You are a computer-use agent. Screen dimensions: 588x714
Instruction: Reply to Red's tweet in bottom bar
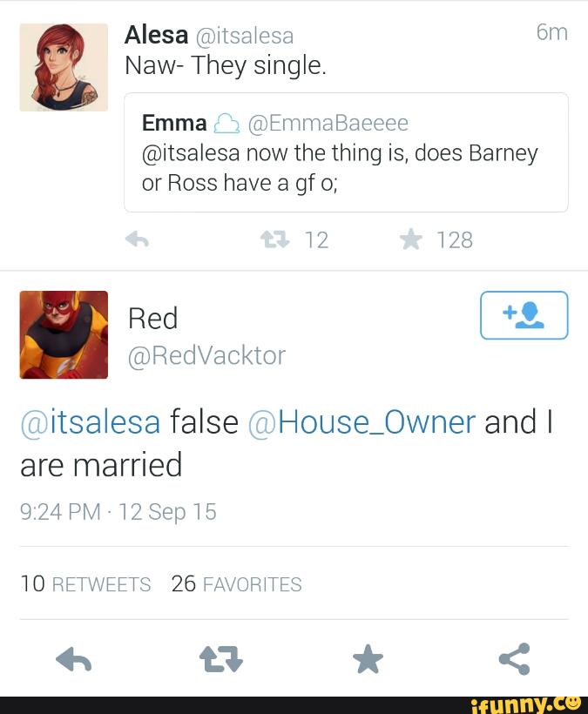[74, 660]
